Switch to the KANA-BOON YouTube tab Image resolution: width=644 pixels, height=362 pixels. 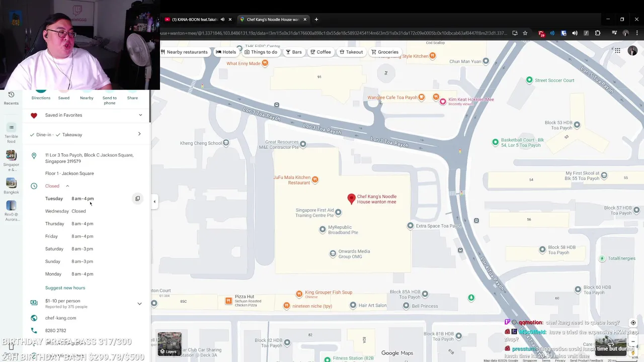[x=194, y=20]
